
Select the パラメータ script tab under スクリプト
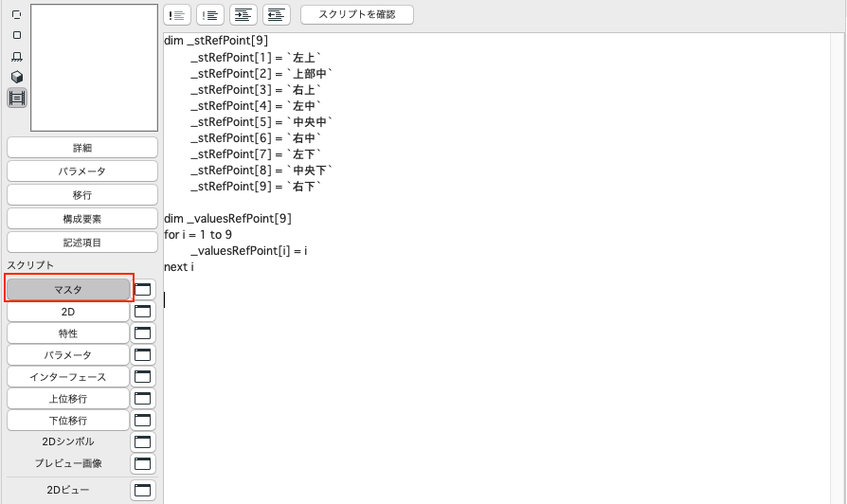(68, 355)
